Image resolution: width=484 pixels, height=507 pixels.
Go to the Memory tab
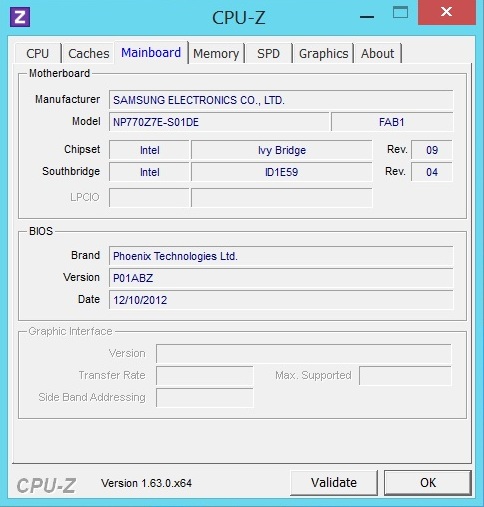click(216, 53)
